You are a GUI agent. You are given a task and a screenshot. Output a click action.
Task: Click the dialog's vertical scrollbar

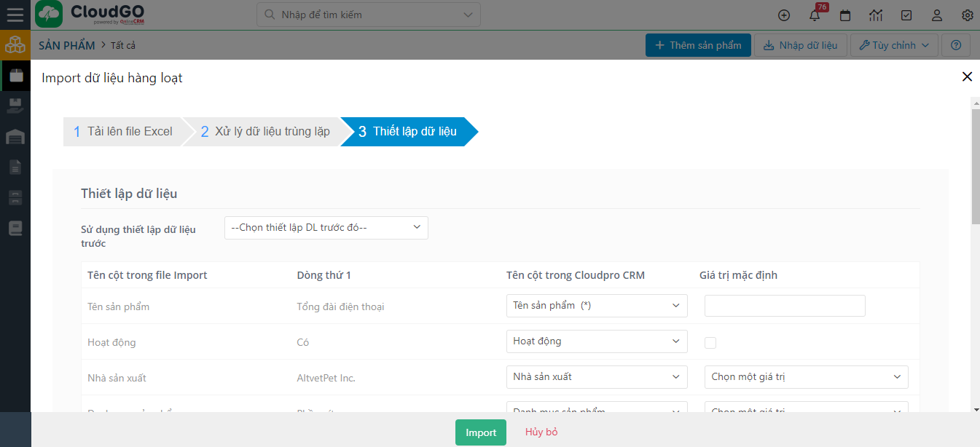976,167
